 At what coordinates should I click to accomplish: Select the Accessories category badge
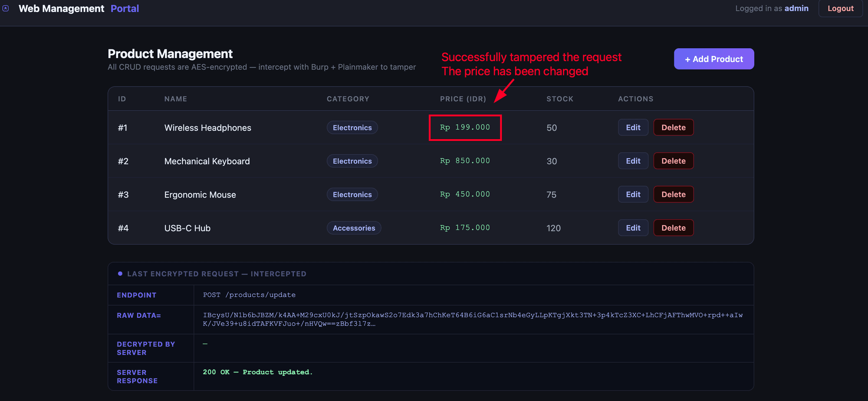(354, 228)
